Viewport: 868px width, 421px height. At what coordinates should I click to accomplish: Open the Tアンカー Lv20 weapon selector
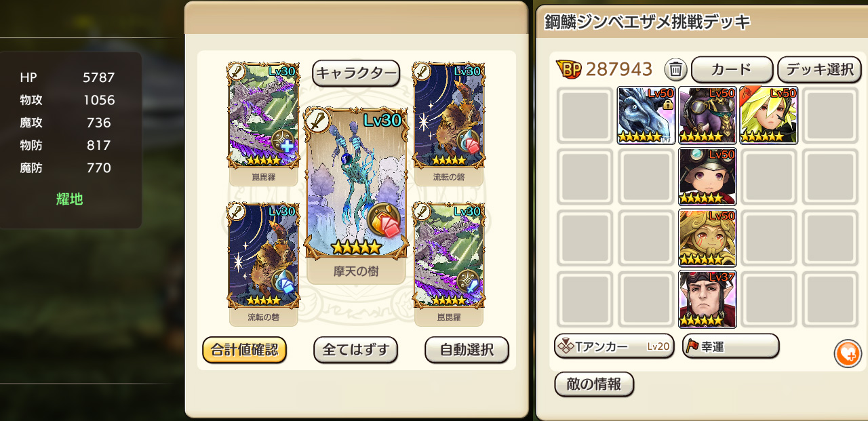pos(614,346)
